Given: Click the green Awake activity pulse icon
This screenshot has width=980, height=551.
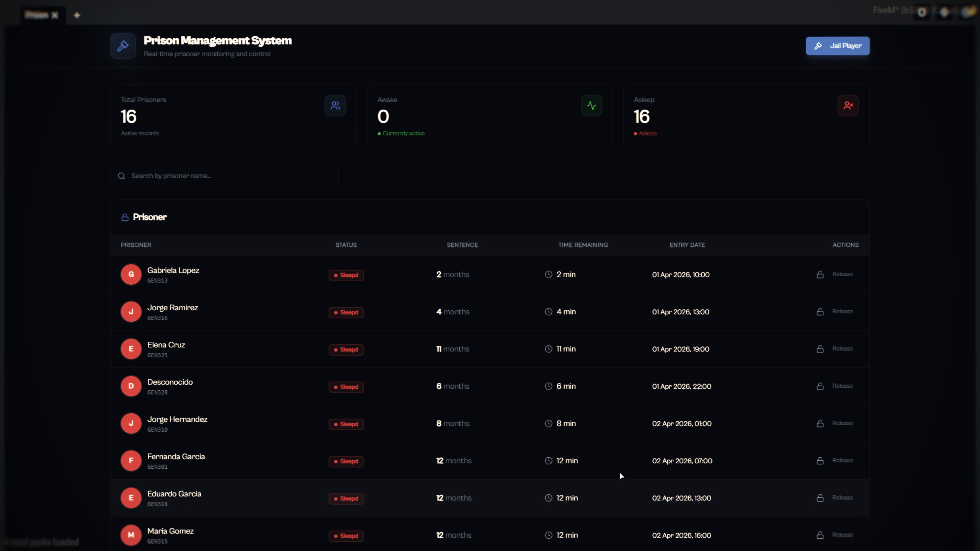Looking at the screenshot, I should point(591,106).
